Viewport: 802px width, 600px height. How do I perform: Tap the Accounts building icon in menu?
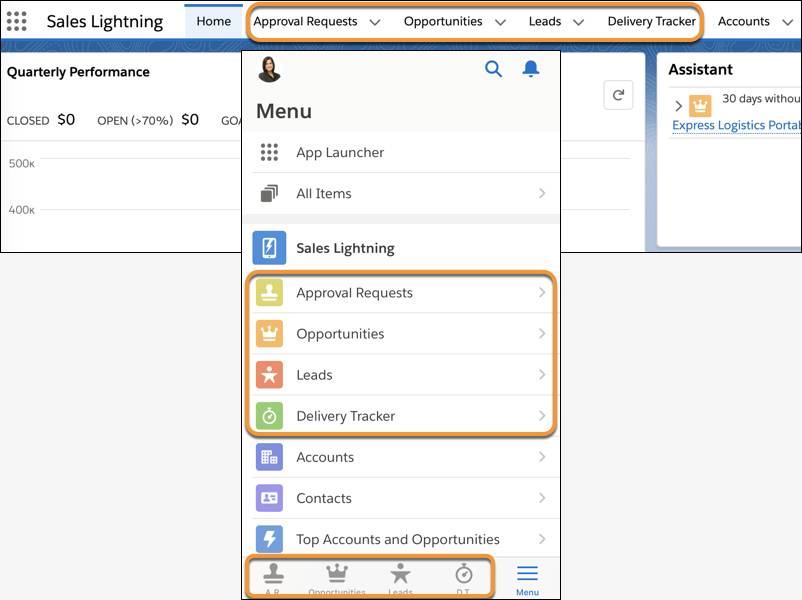269,457
